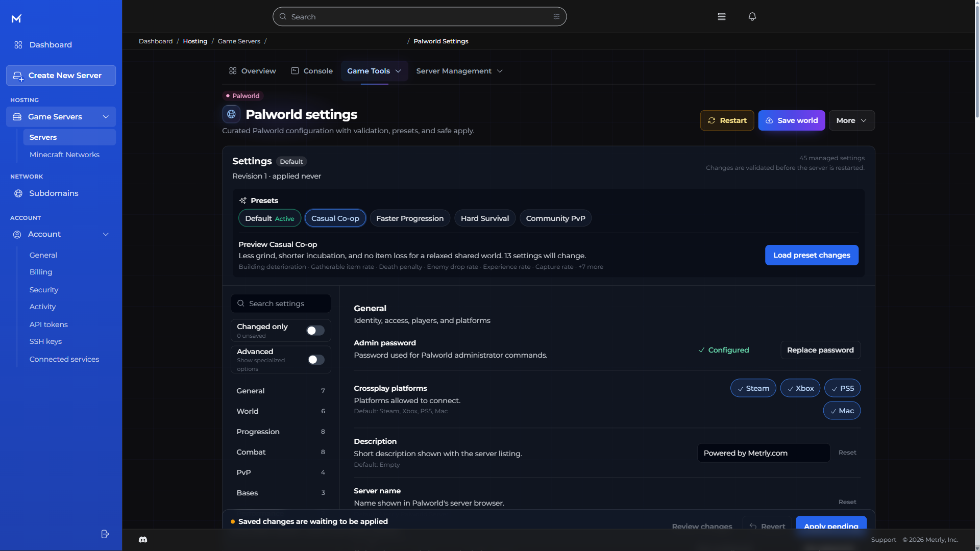Screen dimensions: 980x551
Task: Click the Overview grid icon
Action: [233, 71]
